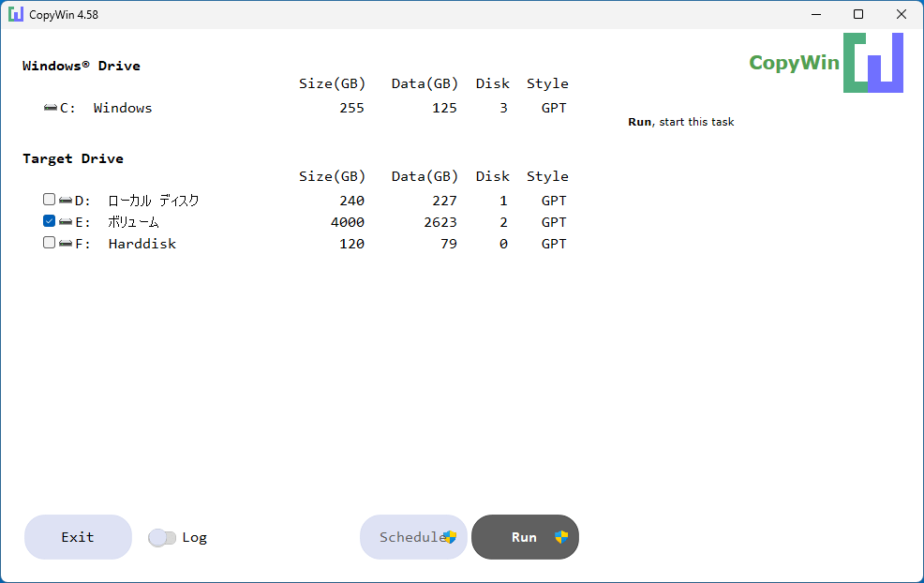Click the C: Windows drive icon
This screenshot has height=583, width=924.
pos(51,108)
